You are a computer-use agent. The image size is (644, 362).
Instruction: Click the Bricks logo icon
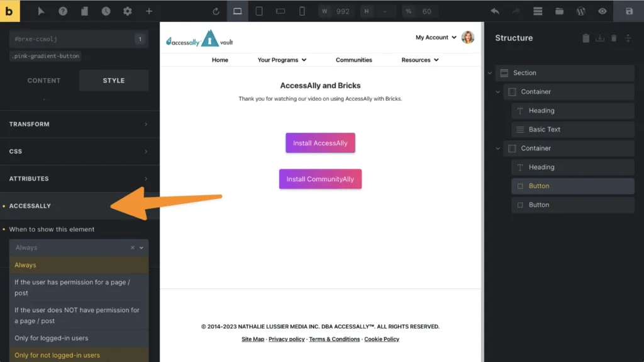pos(9,11)
